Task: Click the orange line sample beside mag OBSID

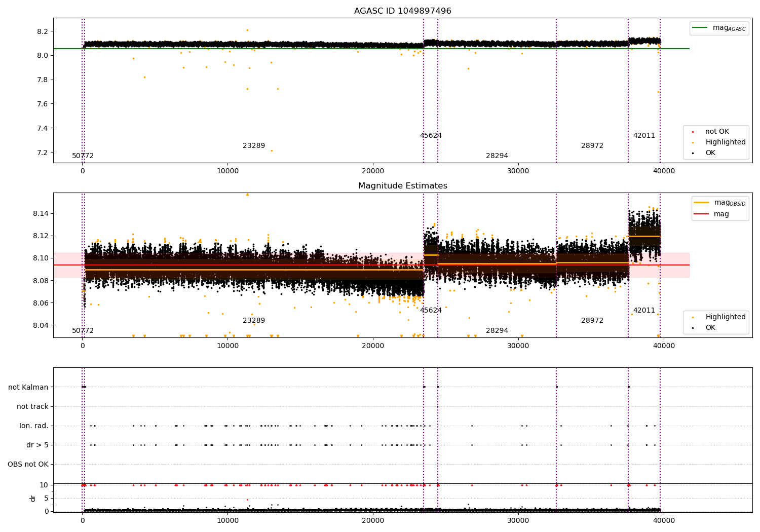Action: [x=701, y=203]
